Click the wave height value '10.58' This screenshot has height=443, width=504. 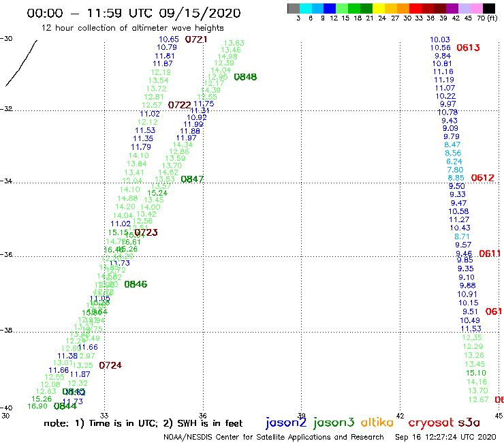pos(458,211)
